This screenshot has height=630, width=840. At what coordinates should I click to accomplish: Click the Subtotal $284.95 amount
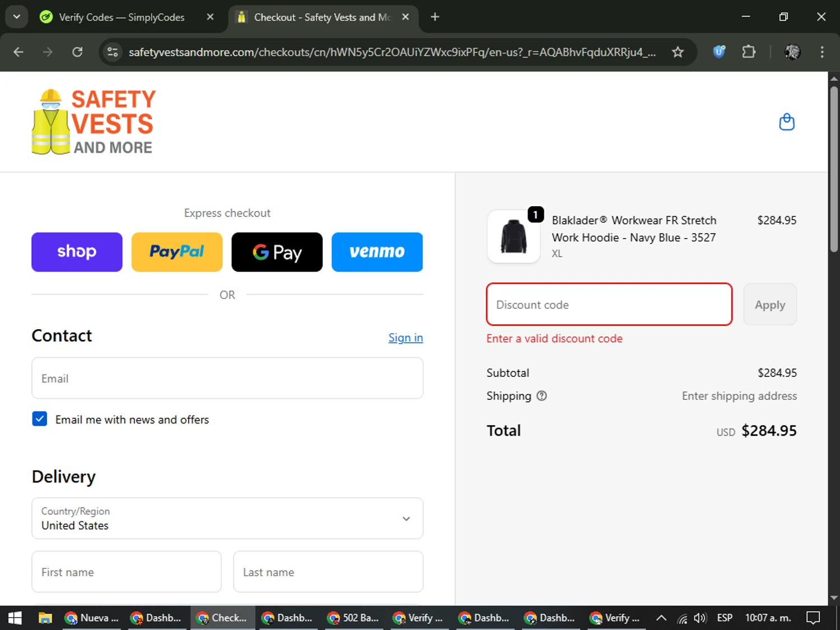pyautogui.click(x=777, y=373)
